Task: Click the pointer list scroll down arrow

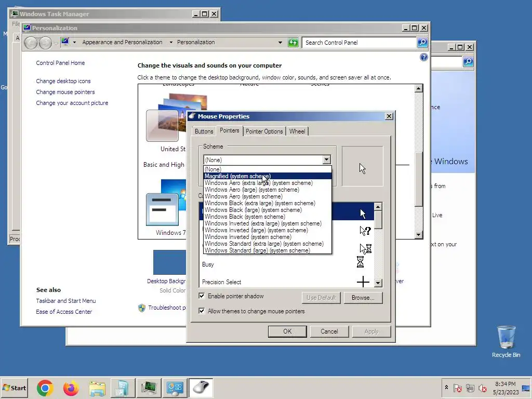Action: coord(378,283)
